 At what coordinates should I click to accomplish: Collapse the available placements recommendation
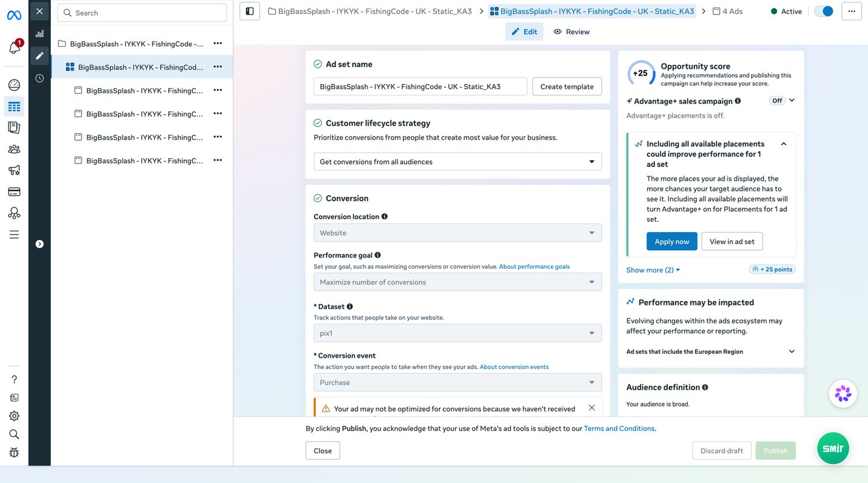coord(784,144)
